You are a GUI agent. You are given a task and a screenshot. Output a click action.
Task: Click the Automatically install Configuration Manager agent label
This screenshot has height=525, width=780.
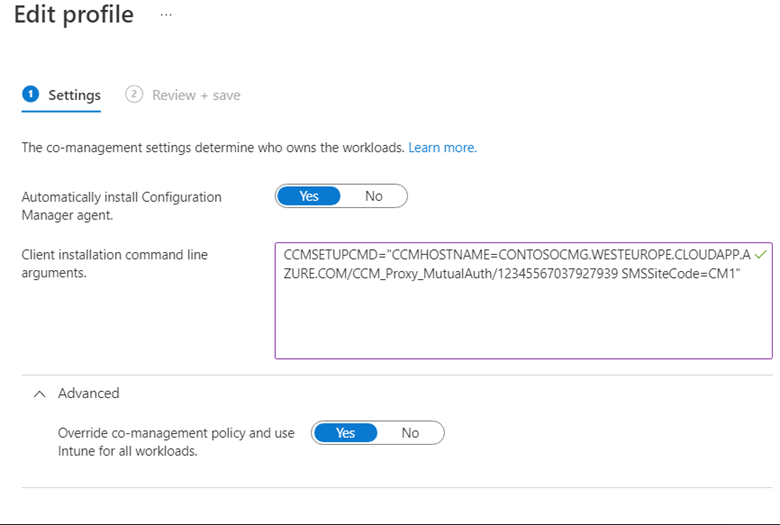point(121,206)
